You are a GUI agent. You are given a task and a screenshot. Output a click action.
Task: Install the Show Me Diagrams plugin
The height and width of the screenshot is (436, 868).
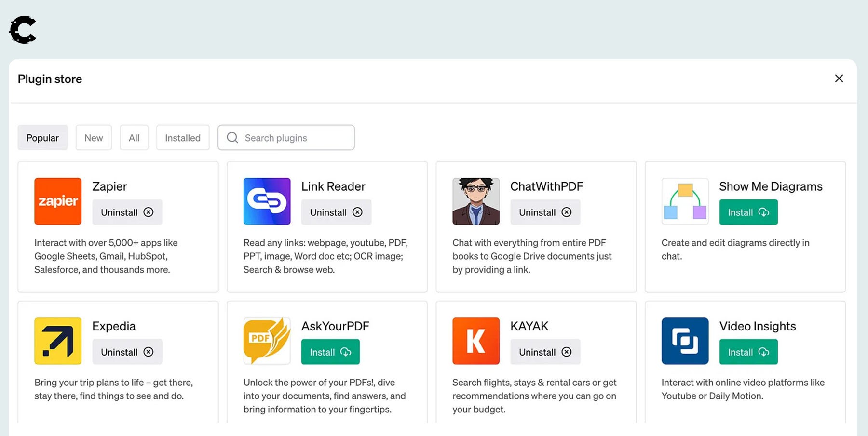coord(748,212)
